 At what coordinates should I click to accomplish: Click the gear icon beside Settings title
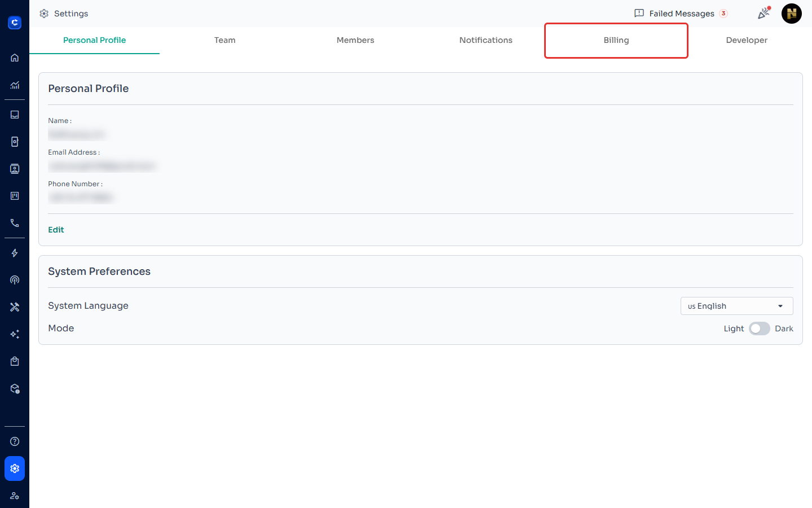(x=44, y=14)
